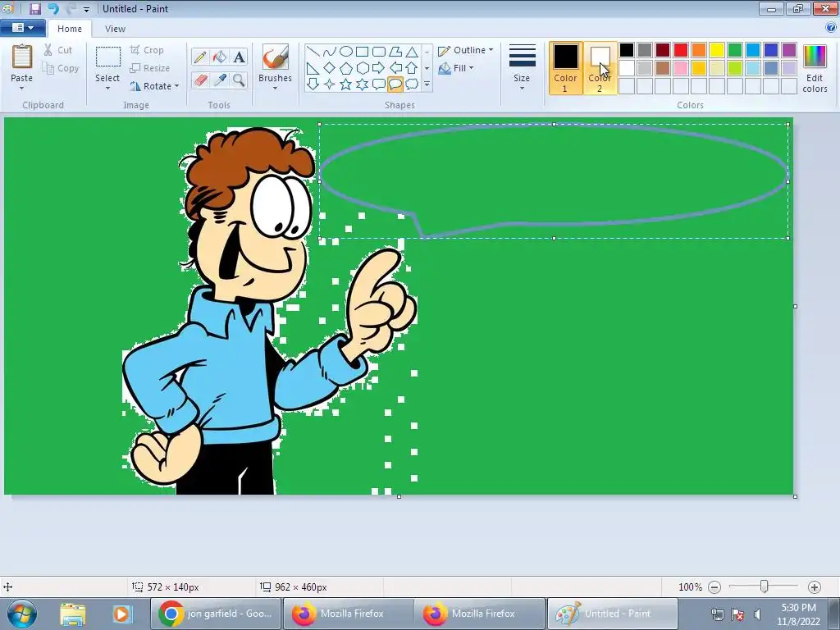This screenshot has height=630, width=840.
Task: Click the Paste clipboard button
Action: click(22, 58)
